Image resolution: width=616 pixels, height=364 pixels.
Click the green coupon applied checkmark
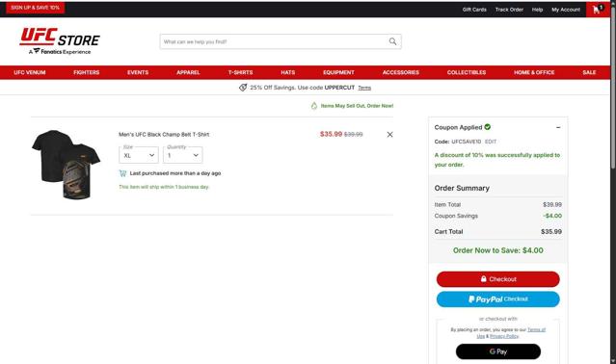coord(488,127)
